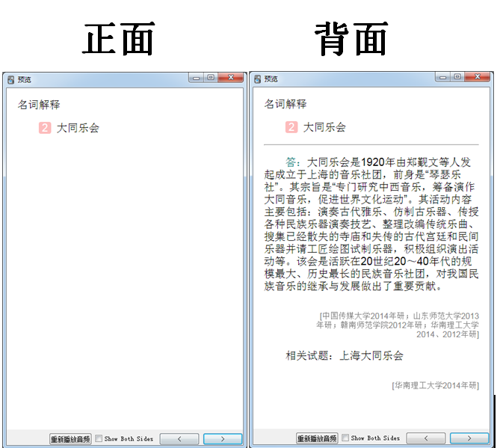The image size is (497, 448).
Task: Click the 中国传媒大学2014年研 citation text
Action: pyautogui.click(x=363, y=316)
